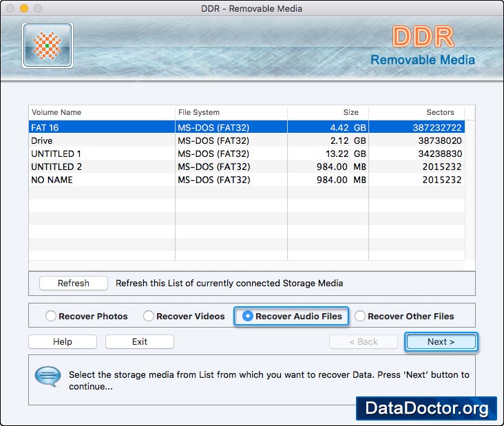Select the UNTITLED 1 volume
This screenshot has height=426, width=504.
[246, 153]
